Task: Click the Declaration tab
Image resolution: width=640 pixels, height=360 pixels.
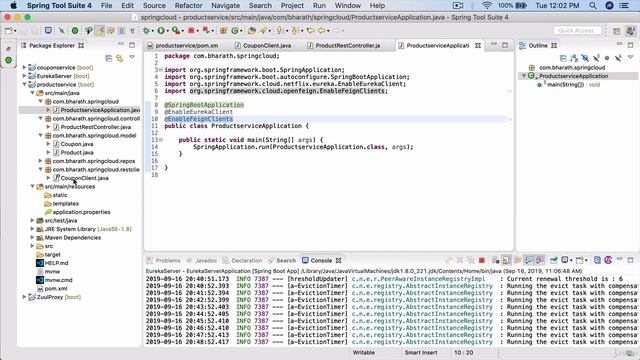Action: pos(242,260)
